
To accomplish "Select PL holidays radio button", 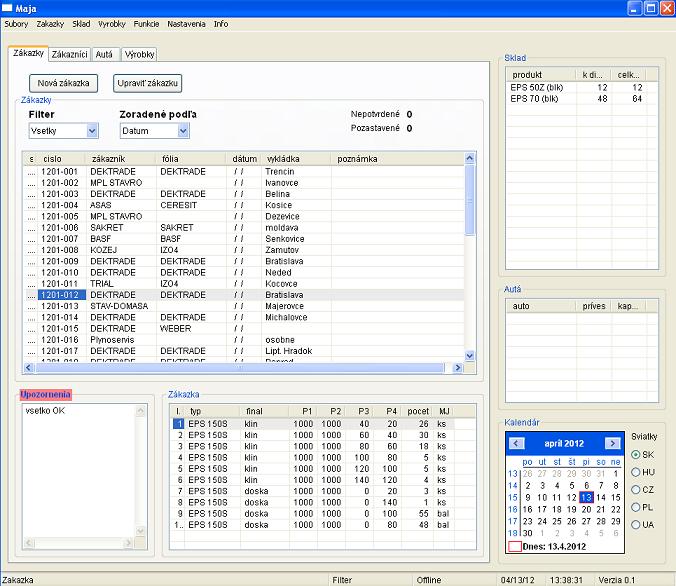I will tap(635, 507).
